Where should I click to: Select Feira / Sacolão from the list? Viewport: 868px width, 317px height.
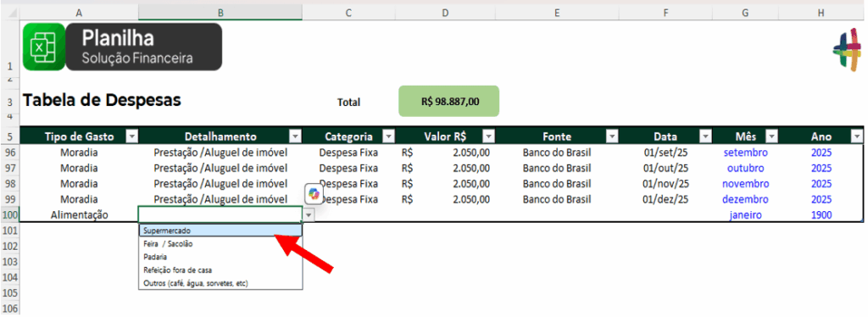point(220,243)
